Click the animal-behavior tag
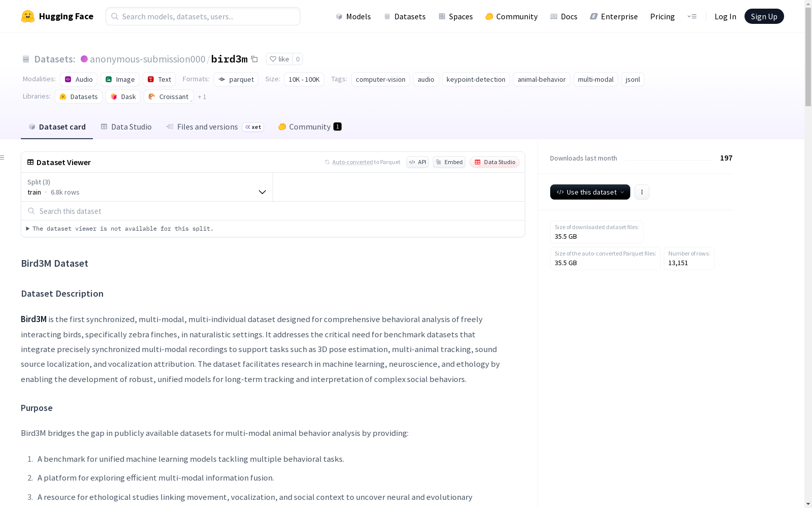812x508 pixels. (542, 79)
